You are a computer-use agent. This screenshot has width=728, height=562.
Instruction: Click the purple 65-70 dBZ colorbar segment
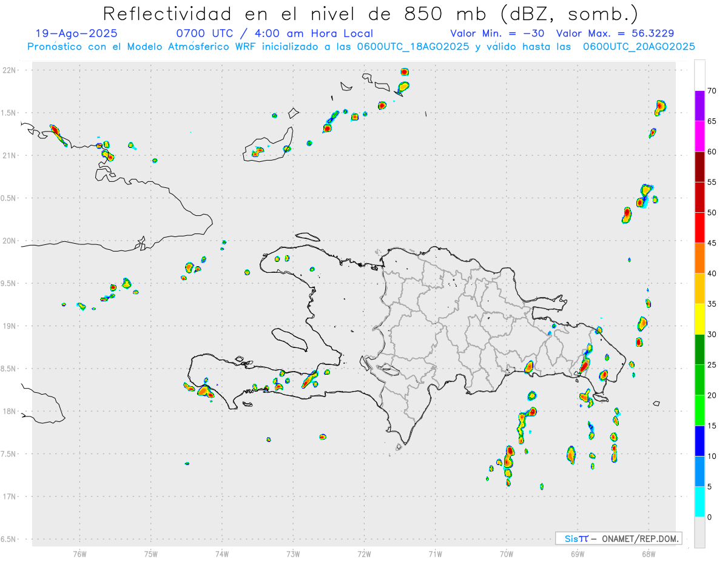coord(699,106)
